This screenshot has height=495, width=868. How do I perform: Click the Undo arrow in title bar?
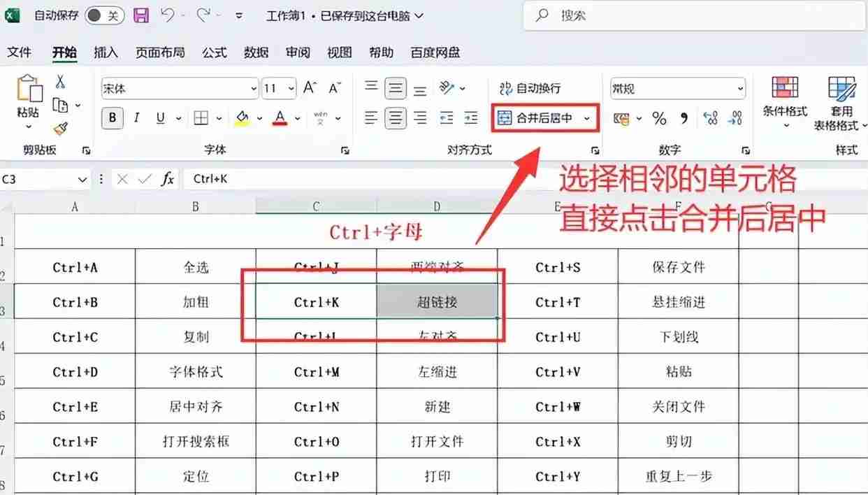coord(167,15)
